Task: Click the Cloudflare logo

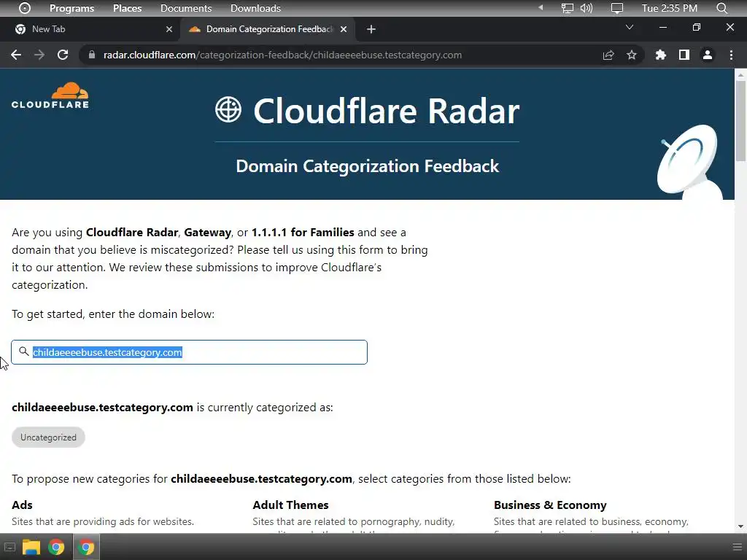Action: [x=50, y=96]
